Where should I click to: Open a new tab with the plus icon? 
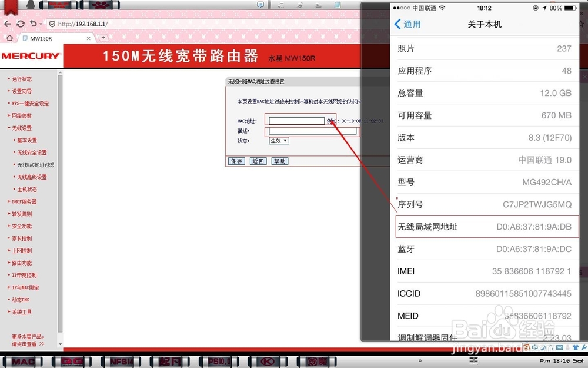tap(103, 37)
